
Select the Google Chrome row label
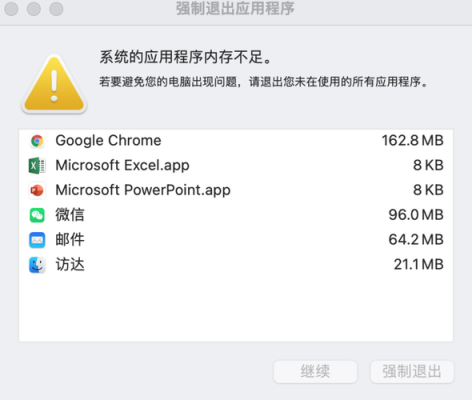tap(108, 141)
